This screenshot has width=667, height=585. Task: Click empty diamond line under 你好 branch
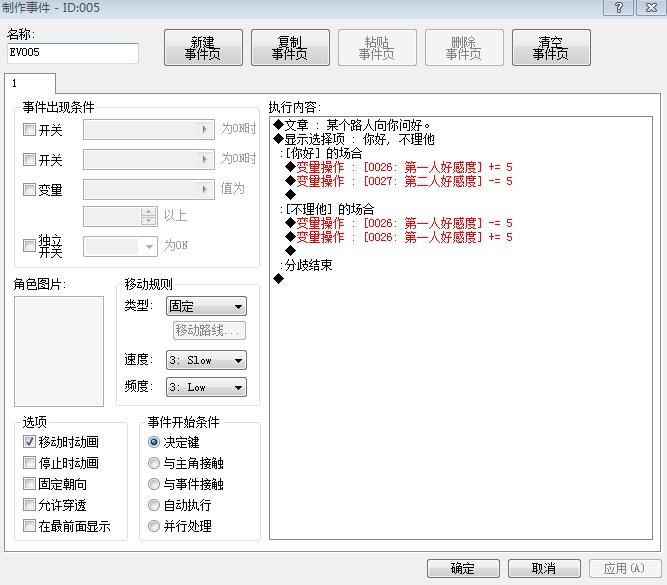[291, 195]
